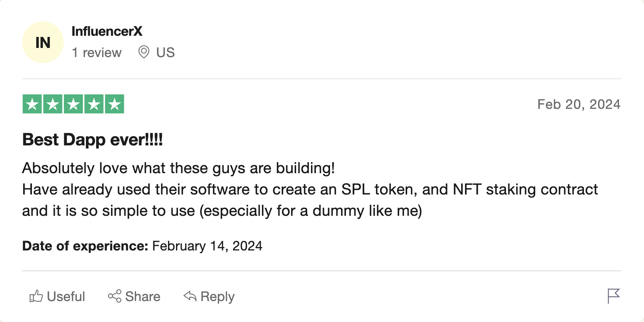644x322 pixels.
Task: Open InfluencerX's reviewer profile name
Action: click(x=107, y=31)
